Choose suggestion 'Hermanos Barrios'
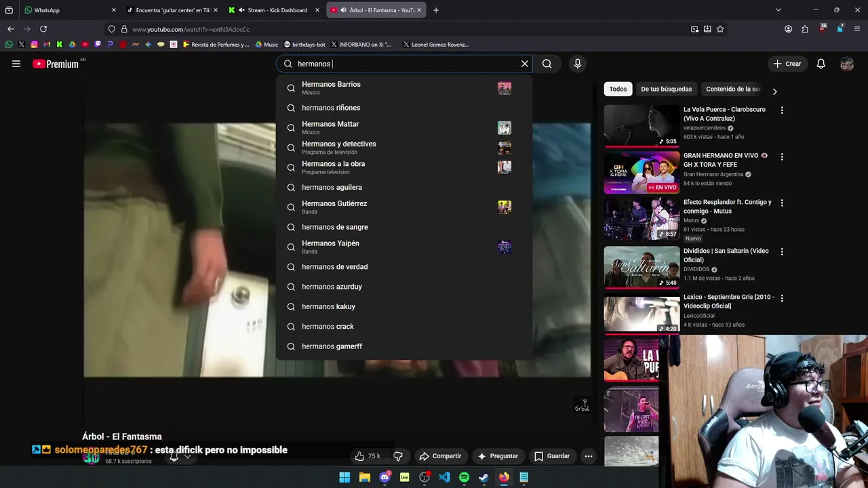 pyautogui.click(x=403, y=88)
